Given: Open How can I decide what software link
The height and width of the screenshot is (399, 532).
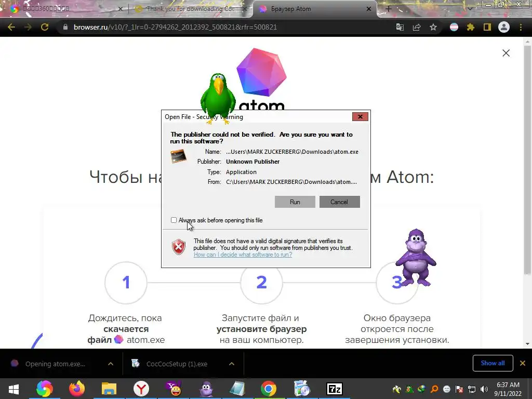Looking at the screenshot, I should (243, 255).
